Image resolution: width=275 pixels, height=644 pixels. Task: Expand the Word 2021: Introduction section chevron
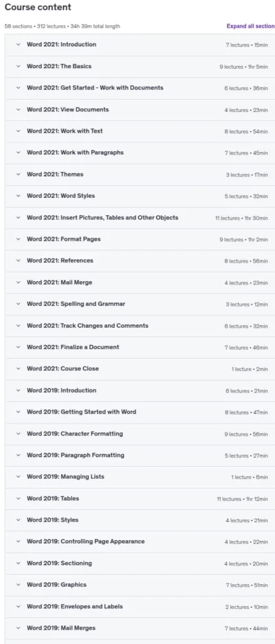[x=18, y=45]
